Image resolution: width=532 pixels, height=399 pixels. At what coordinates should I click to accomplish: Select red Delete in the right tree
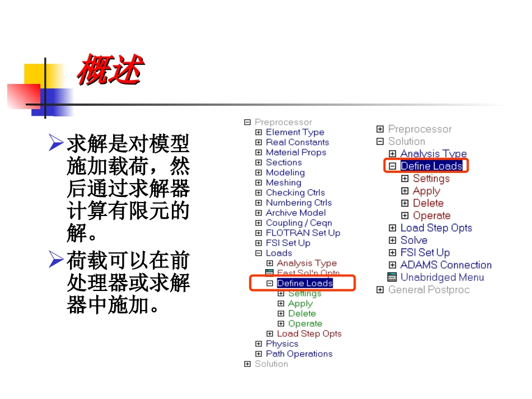[x=428, y=203]
